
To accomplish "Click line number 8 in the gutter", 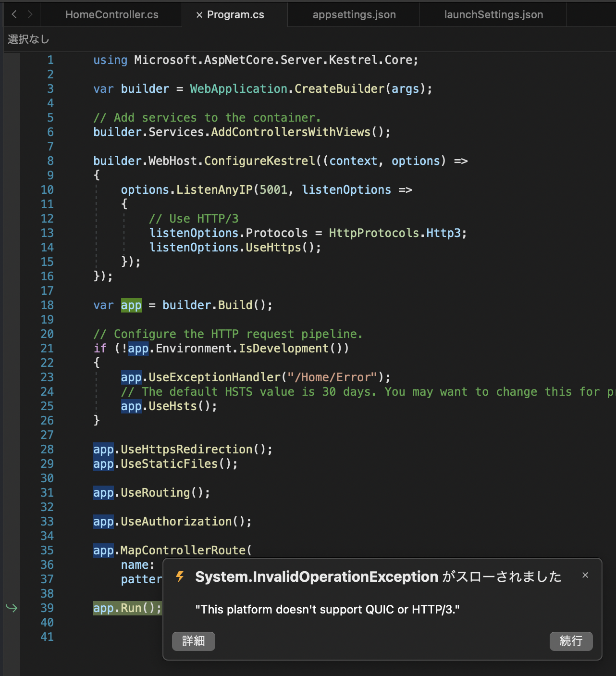I will [50, 161].
